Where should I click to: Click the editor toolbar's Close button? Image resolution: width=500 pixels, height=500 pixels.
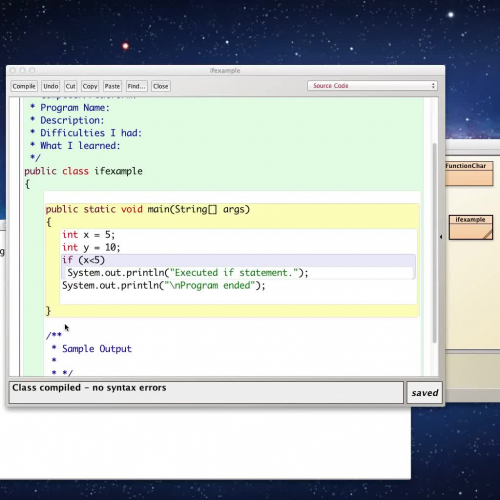pyautogui.click(x=161, y=86)
